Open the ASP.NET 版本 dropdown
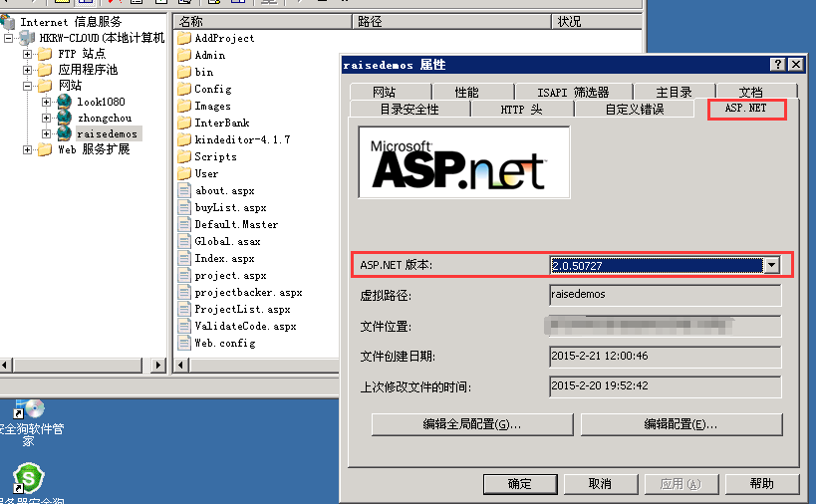This screenshot has height=504, width=816. [772, 265]
